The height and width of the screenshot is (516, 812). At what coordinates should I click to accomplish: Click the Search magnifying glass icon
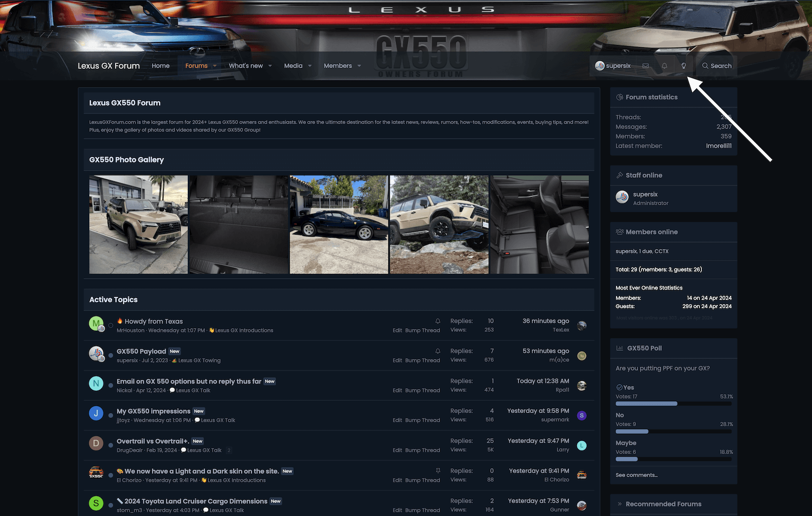point(705,66)
